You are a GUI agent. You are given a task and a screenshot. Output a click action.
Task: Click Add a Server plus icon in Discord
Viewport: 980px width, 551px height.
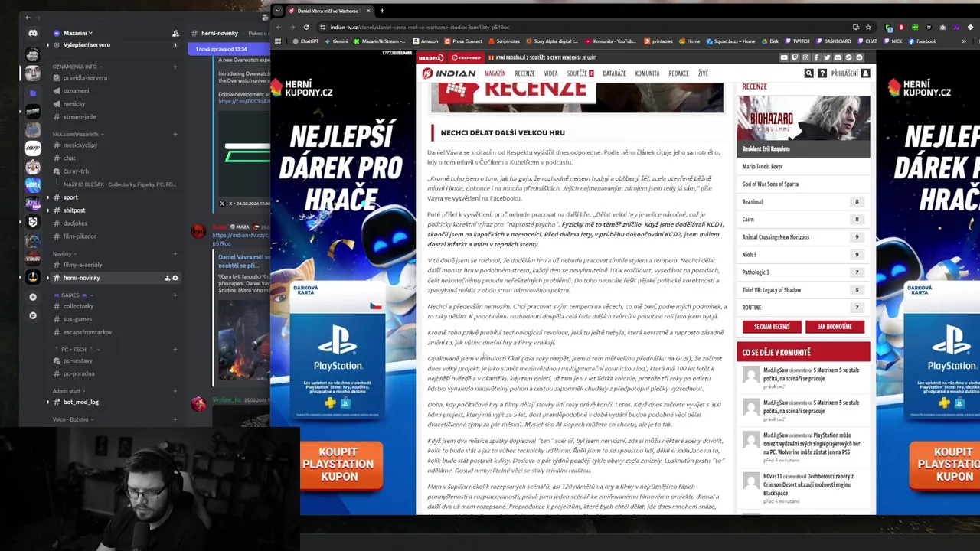click(32, 297)
